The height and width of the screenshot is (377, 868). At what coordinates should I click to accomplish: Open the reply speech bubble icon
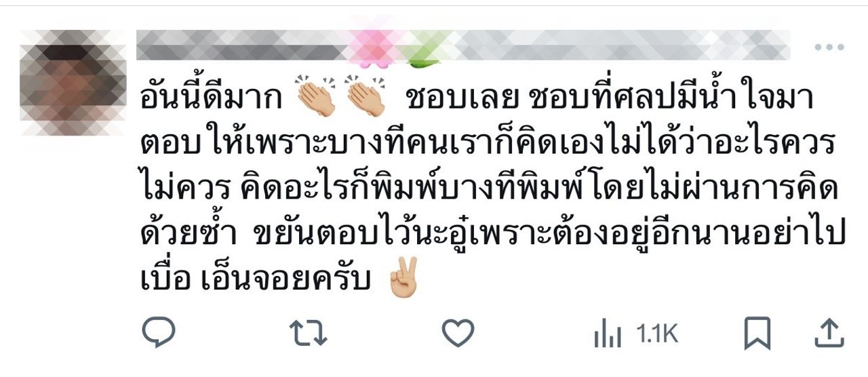[159, 333]
